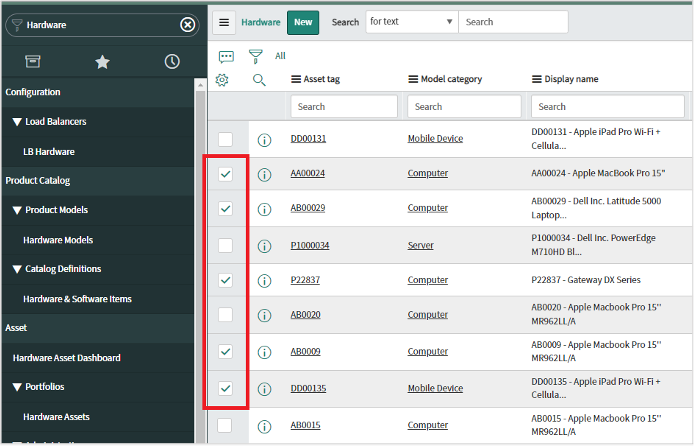Preview record info icon for DD00131
This screenshot has height=446, width=694.
point(264,140)
